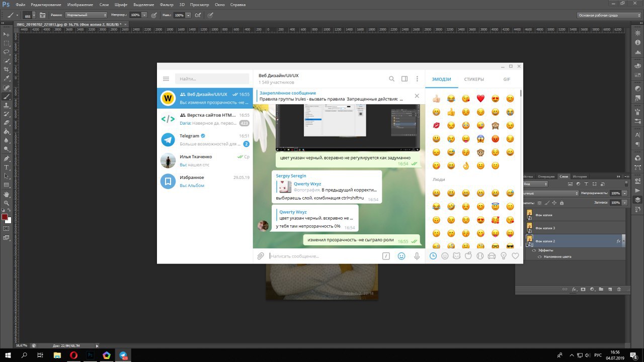Open Заливка fill dropdown arrow in Layers panel
Viewport: 644px width, 362px height.
(624, 203)
